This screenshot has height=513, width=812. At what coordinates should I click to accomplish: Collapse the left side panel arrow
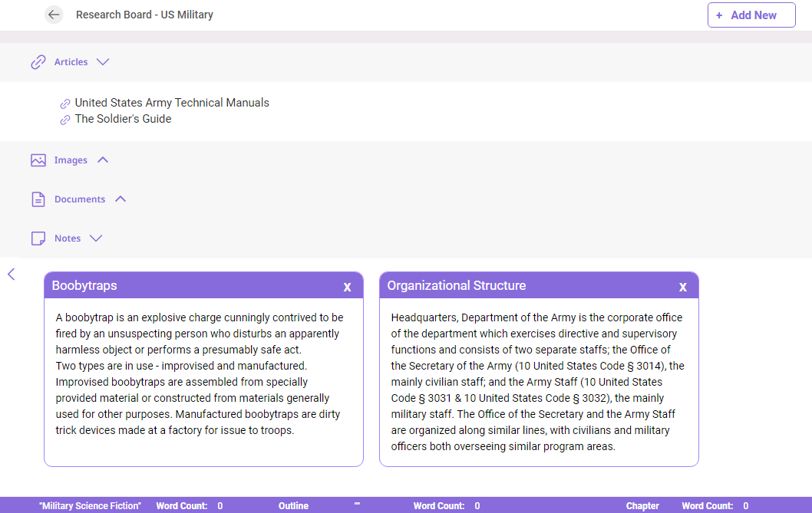12,275
